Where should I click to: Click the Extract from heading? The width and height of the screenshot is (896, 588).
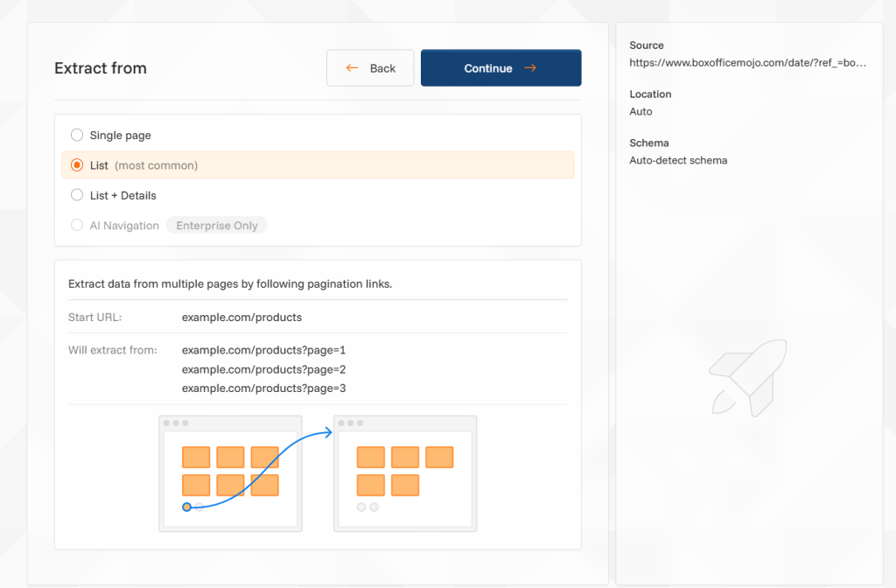(x=101, y=68)
